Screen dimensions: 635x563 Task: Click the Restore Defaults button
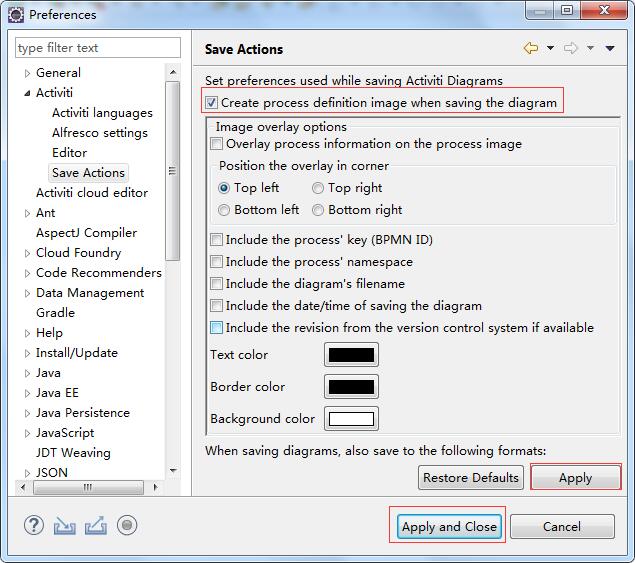[471, 478]
